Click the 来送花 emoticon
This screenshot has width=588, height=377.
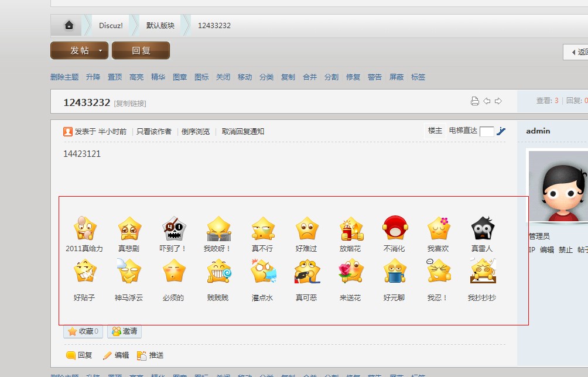coord(351,271)
